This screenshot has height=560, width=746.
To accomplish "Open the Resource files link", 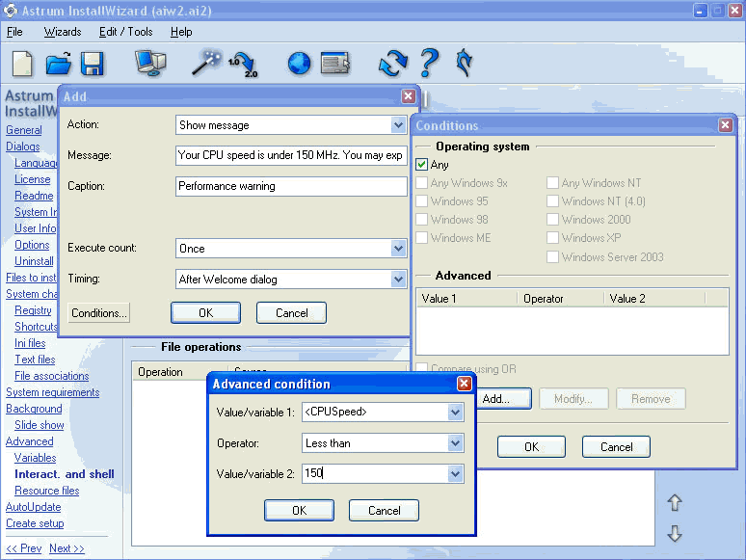I will click(x=46, y=491).
